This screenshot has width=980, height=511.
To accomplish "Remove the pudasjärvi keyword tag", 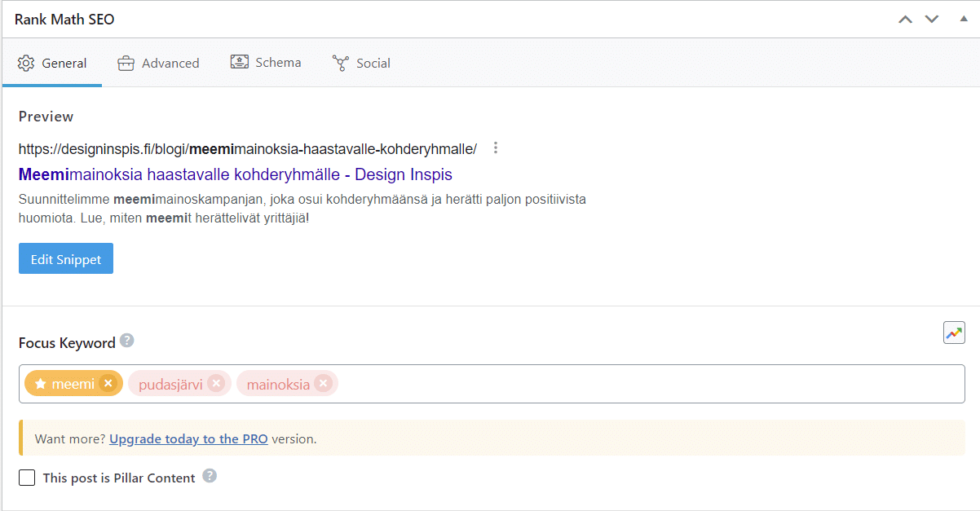I will pyautogui.click(x=215, y=383).
